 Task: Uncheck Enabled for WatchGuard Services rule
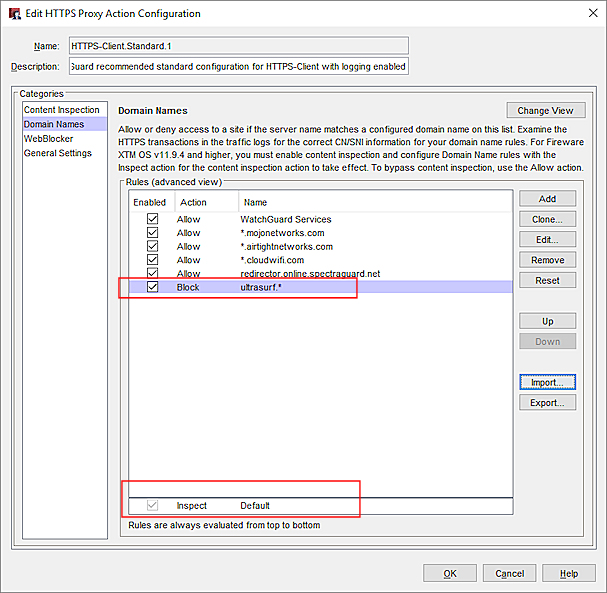coord(152,219)
